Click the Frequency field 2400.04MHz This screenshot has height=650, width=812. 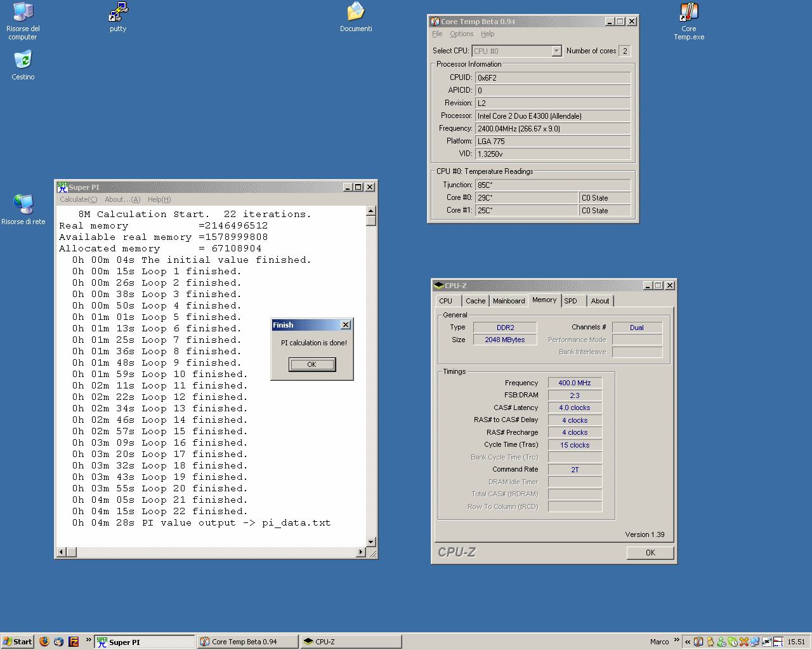coord(553,128)
